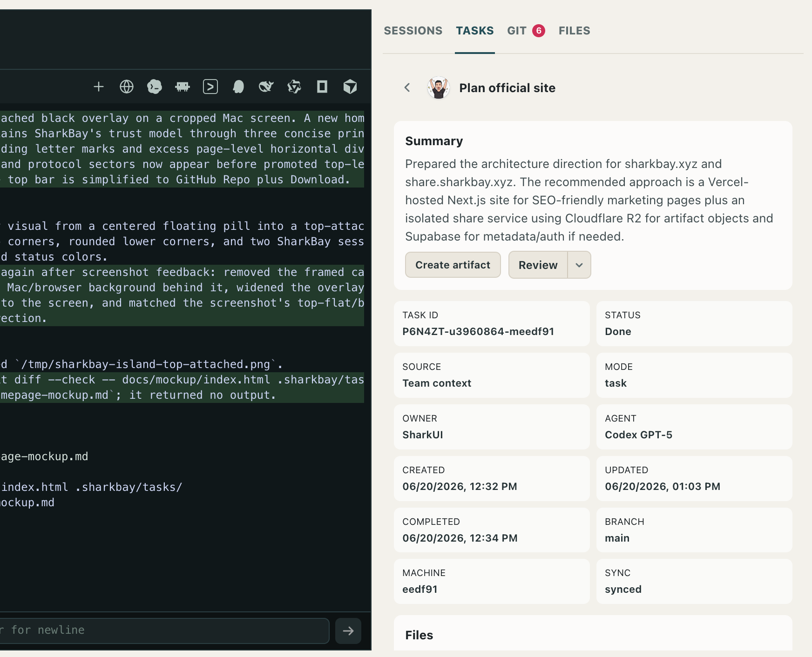Click terminal line 'd status colors.'
Screen dimensions: 812x657
(x=54, y=257)
